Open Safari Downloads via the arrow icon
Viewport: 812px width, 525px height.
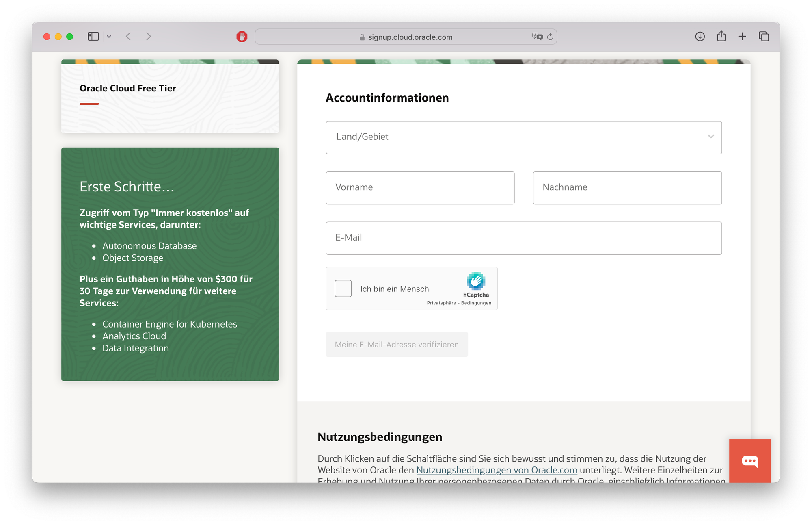point(700,36)
